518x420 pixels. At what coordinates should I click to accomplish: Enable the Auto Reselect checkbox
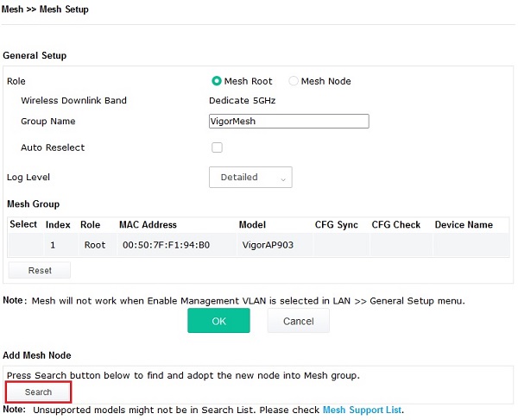coord(217,147)
